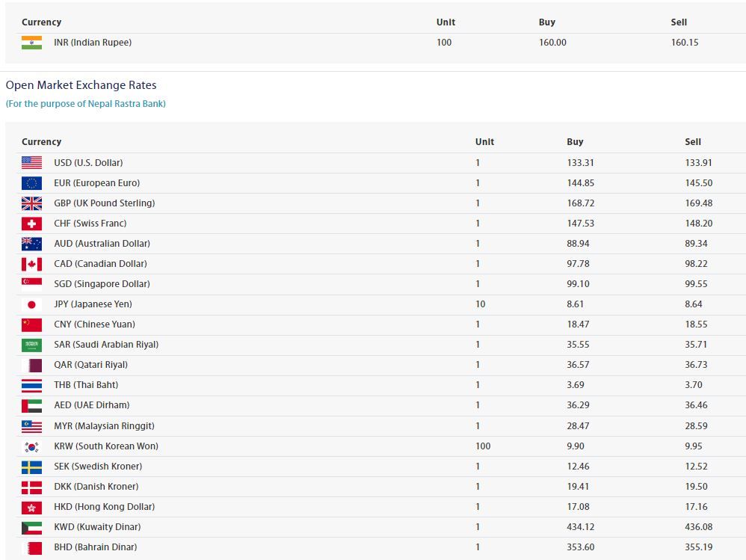Click the Buy column header in open market table
The height and width of the screenshot is (560, 746).
[575, 141]
